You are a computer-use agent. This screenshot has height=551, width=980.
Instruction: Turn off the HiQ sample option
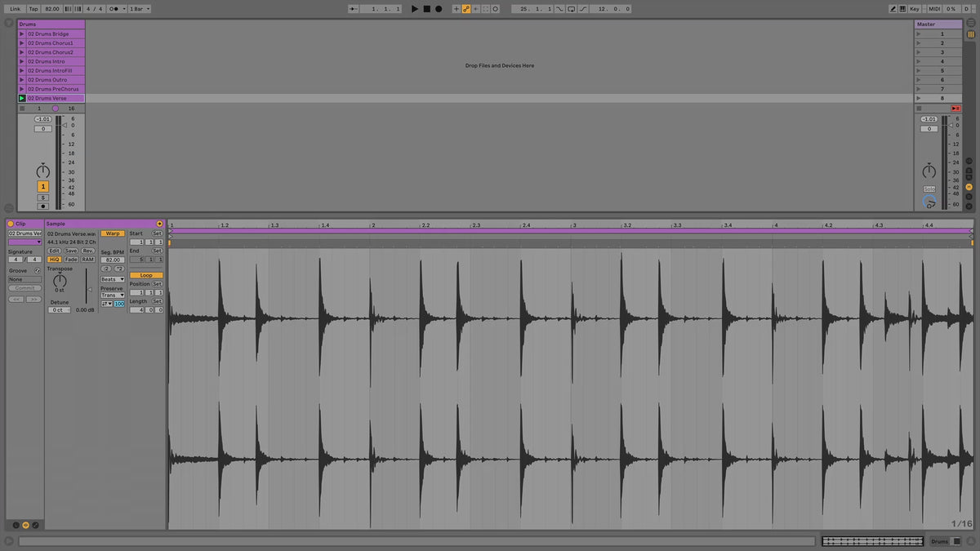[x=55, y=260]
